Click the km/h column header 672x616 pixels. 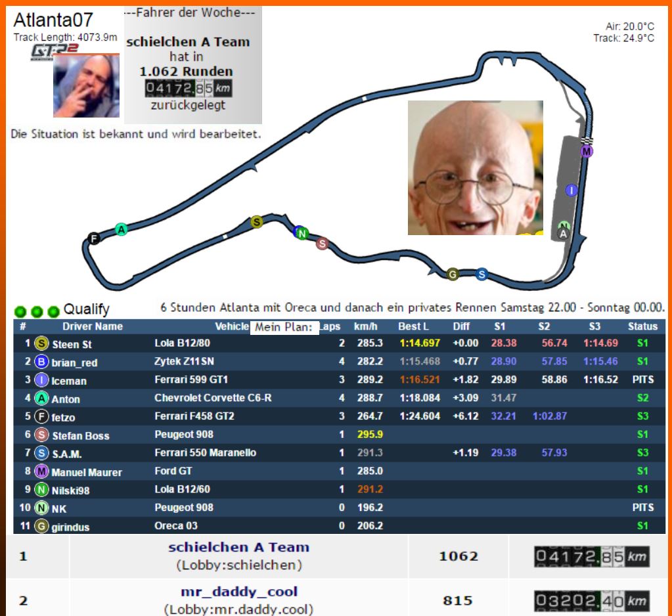(x=367, y=326)
